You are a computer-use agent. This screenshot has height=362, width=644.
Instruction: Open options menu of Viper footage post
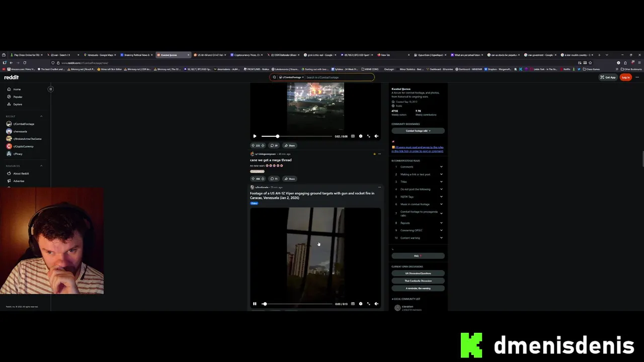coord(379,187)
